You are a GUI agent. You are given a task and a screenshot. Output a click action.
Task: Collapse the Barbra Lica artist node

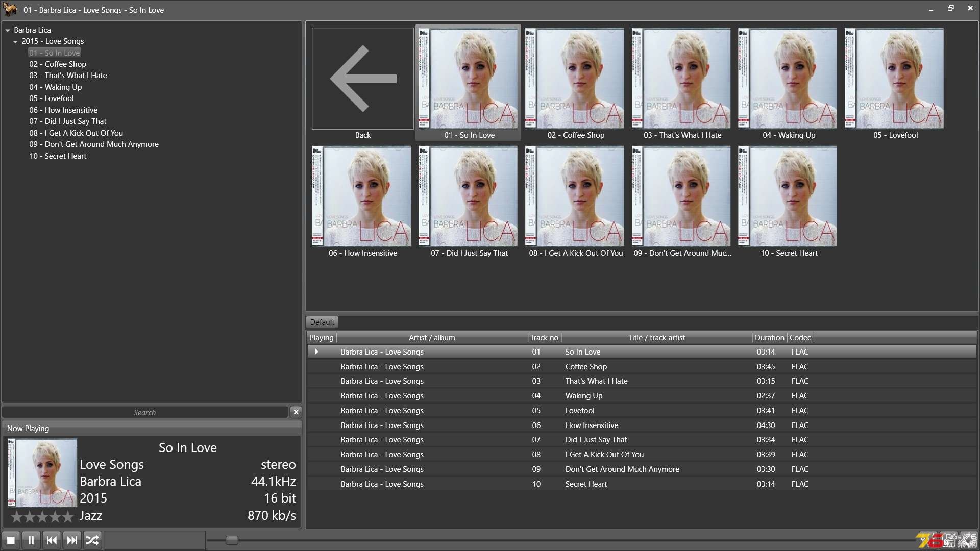8,30
